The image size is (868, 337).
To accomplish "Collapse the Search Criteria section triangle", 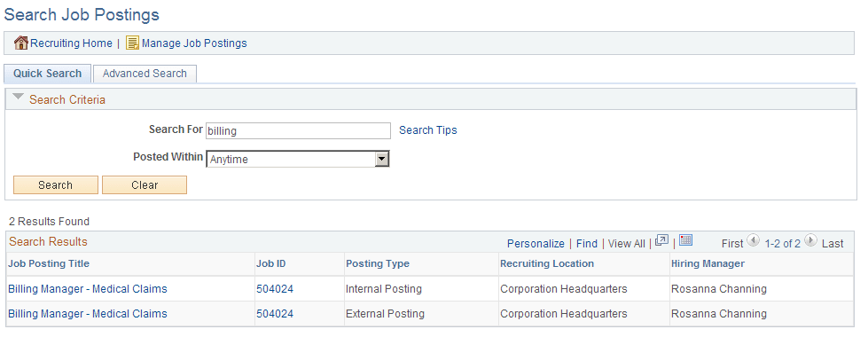I will pyautogui.click(x=19, y=98).
